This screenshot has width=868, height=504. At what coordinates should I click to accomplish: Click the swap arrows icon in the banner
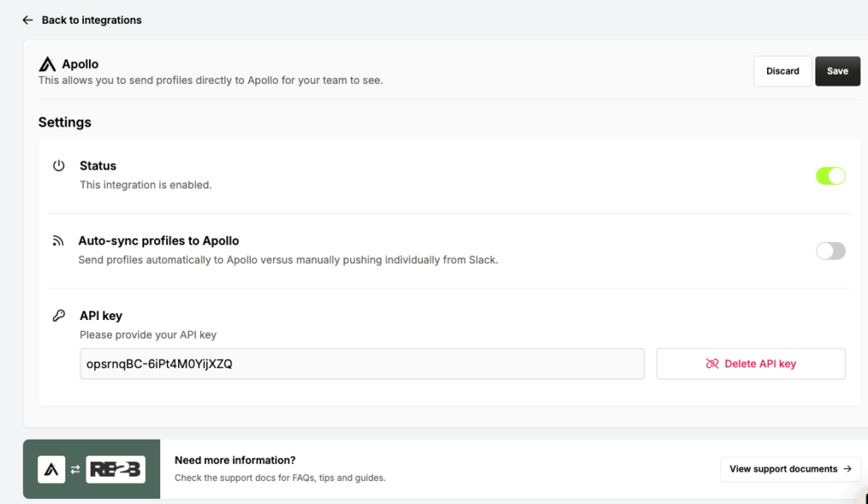75,469
